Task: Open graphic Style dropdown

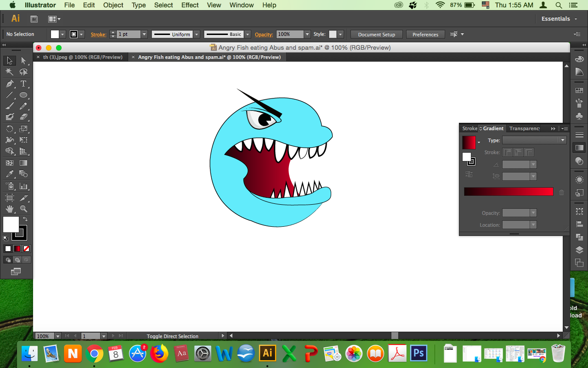Action: pyautogui.click(x=340, y=34)
